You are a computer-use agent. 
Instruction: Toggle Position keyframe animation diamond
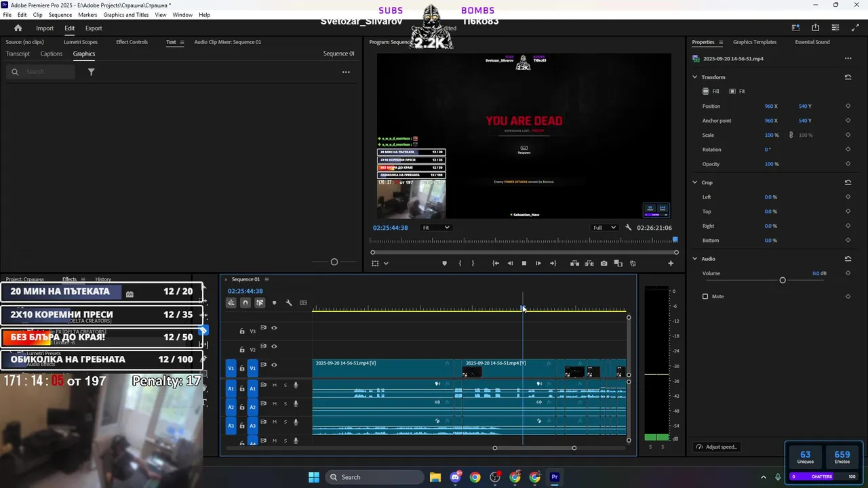point(848,106)
